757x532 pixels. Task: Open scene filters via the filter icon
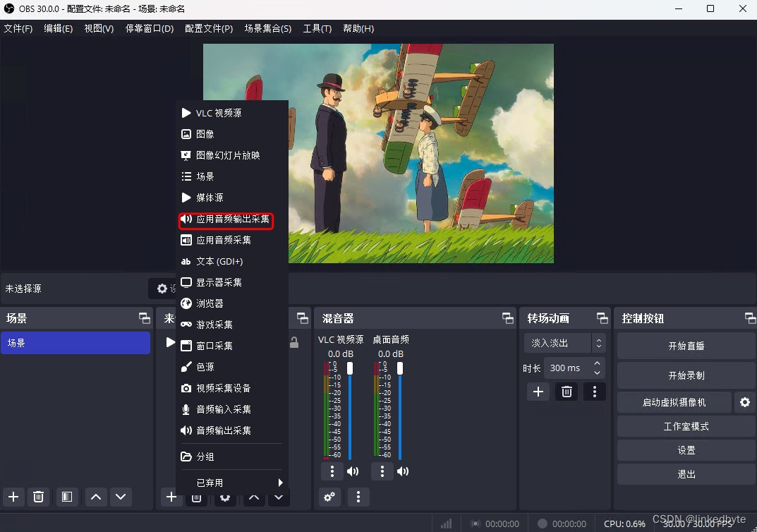(67, 497)
